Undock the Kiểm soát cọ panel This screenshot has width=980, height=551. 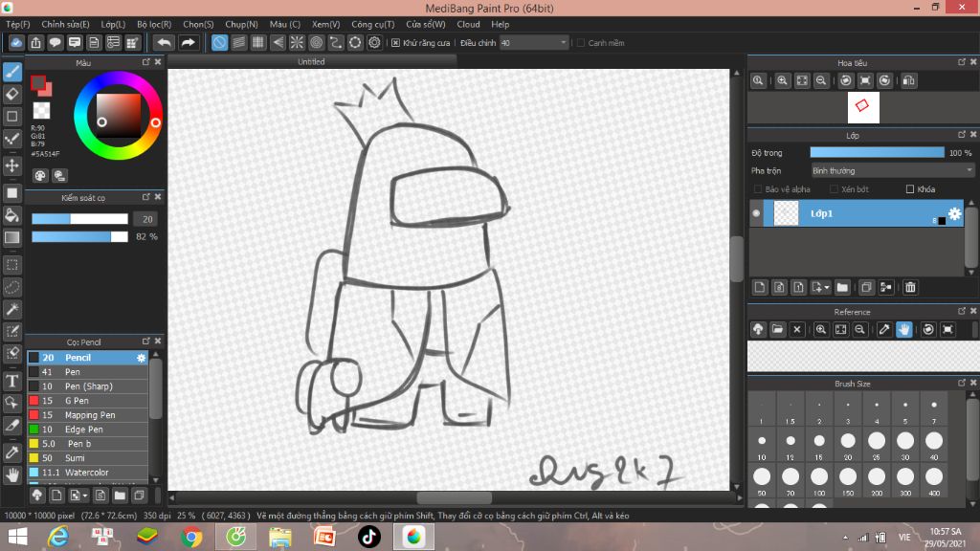click(x=146, y=197)
